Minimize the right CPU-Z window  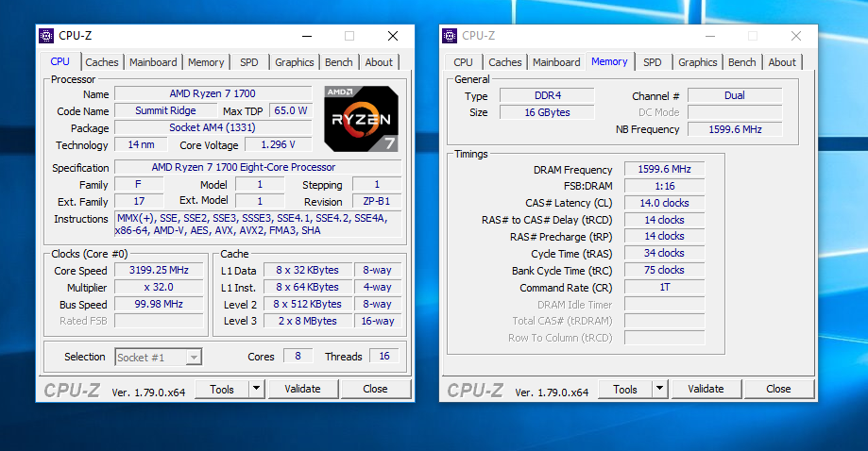tap(710, 36)
